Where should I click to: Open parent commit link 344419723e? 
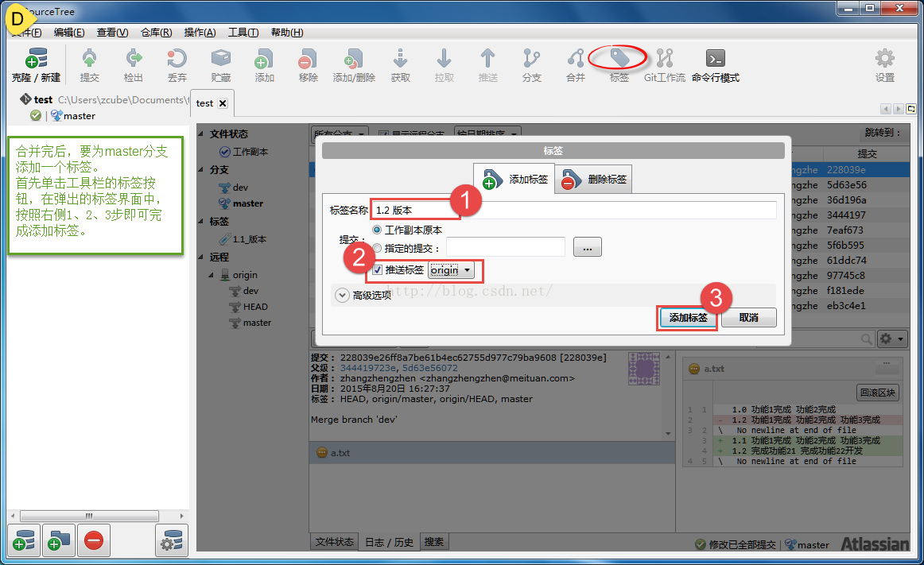click(x=368, y=368)
